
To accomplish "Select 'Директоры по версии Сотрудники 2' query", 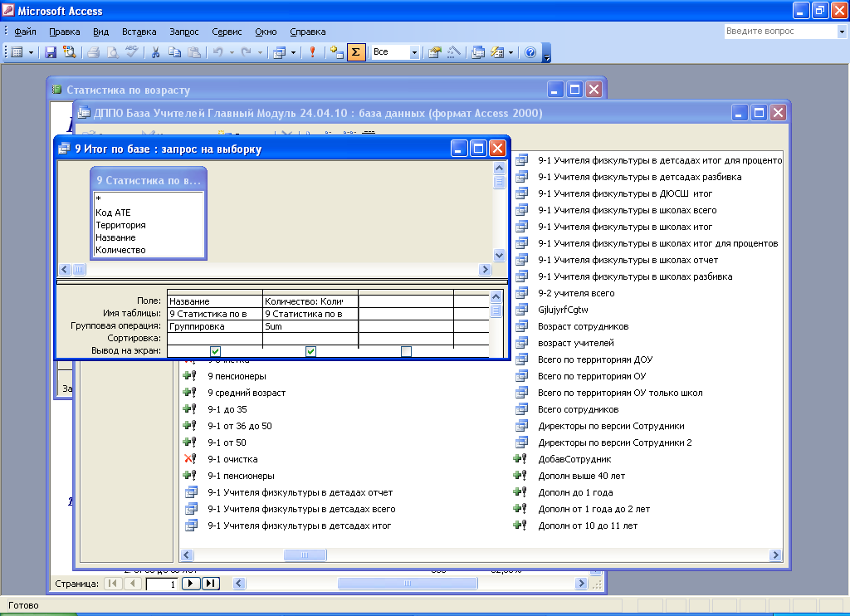I will click(x=615, y=443).
